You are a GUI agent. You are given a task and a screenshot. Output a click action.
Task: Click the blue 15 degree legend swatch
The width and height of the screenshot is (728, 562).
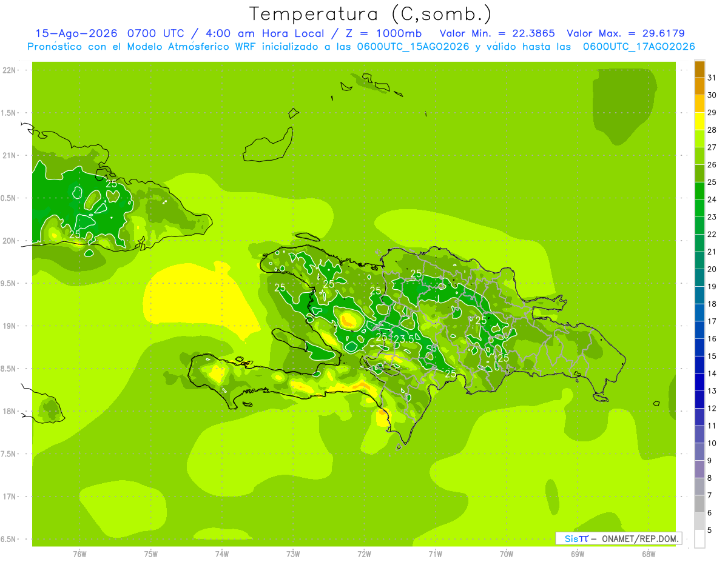(699, 348)
